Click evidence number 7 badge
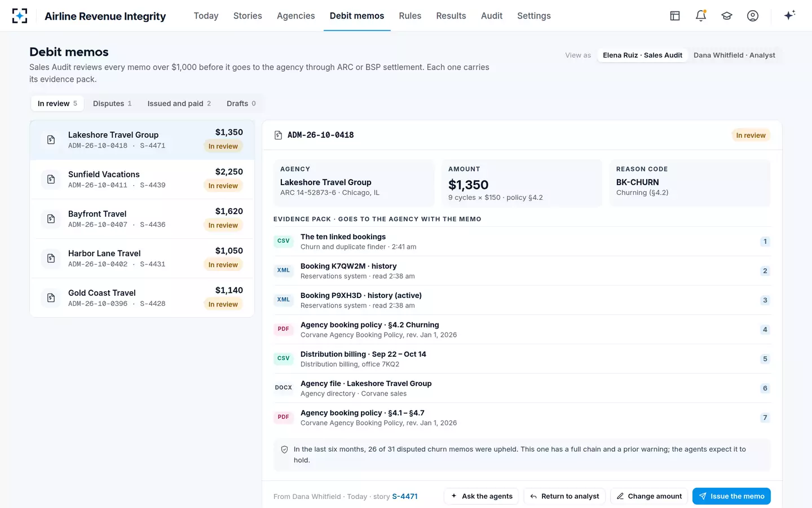The width and height of the screenshot is (812, 508). [765, 418]
